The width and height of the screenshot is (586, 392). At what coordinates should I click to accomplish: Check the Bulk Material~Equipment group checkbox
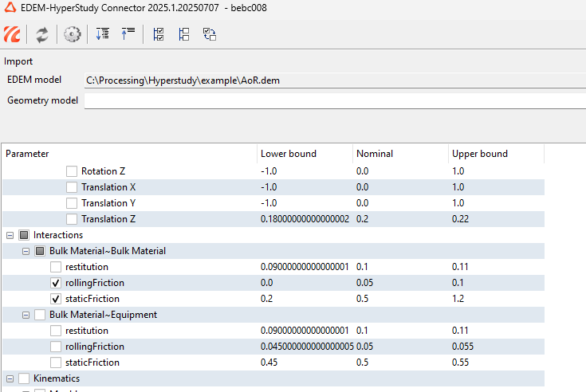coord(40,315)
